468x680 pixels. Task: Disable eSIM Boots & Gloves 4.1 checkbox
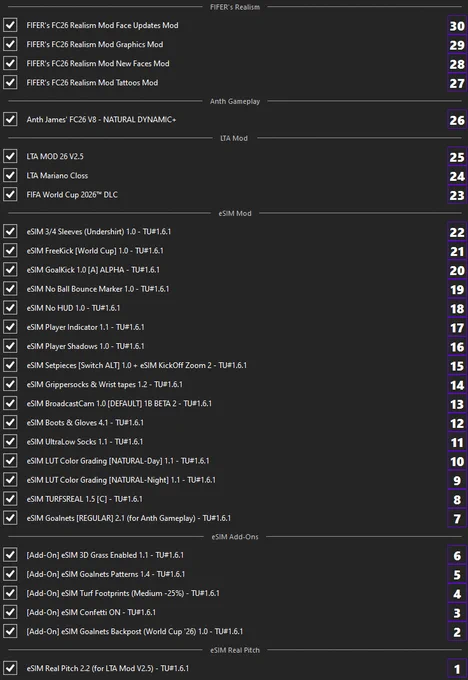pyautogui.click(x=10, y=422)
